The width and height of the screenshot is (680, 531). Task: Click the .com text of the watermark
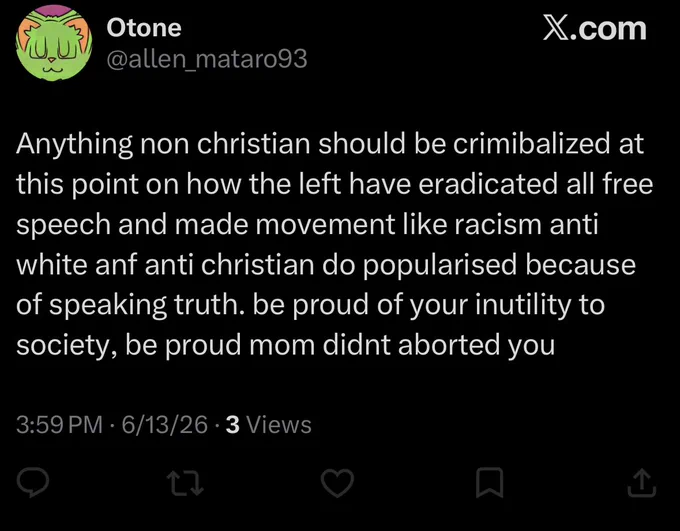[608, 30]
